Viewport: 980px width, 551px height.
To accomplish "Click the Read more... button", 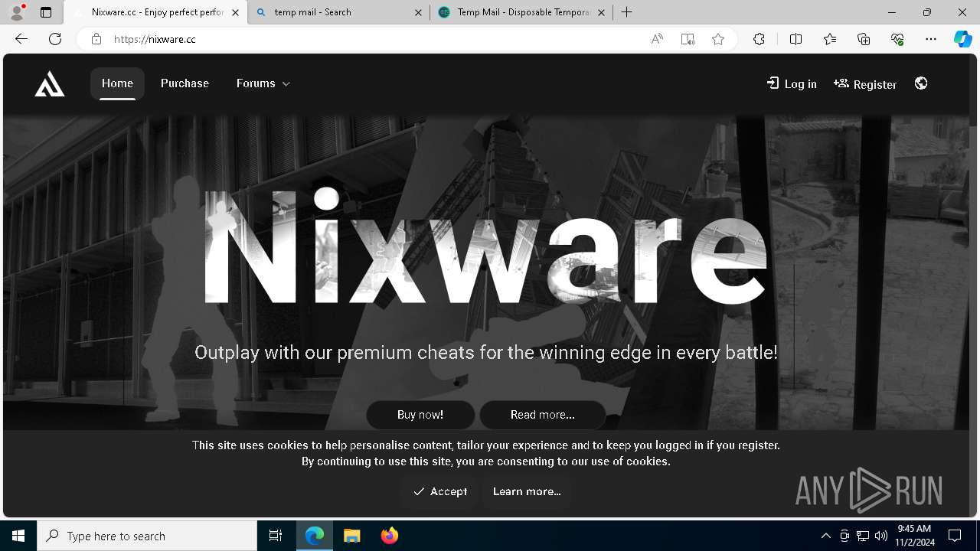I will tap(542, 415).
